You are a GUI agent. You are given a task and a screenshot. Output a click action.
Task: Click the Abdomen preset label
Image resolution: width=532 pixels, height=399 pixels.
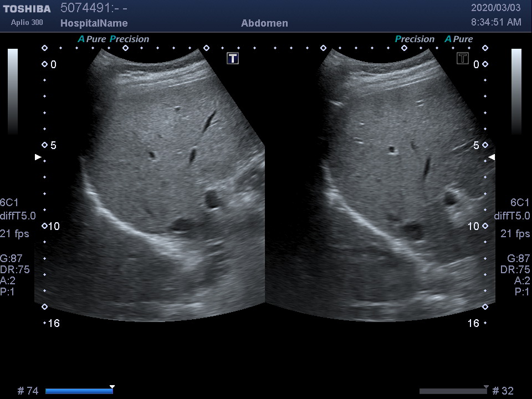[x=265, y=23]
